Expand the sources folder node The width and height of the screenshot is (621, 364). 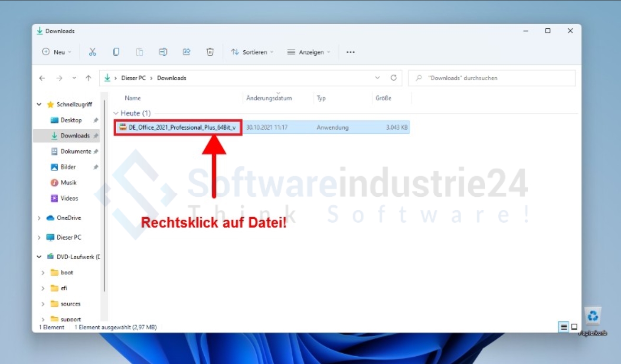[x=43, y=304]
